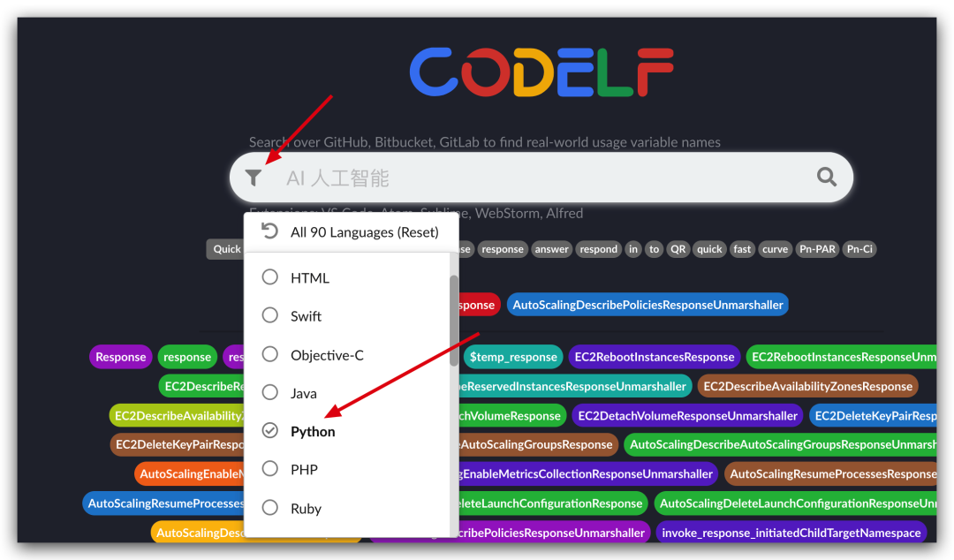Image resolution: width=954 pixels, height=560 pixels.
Task: Click the purple EC2RebootInstancesResponse tag
Action: 654,357
